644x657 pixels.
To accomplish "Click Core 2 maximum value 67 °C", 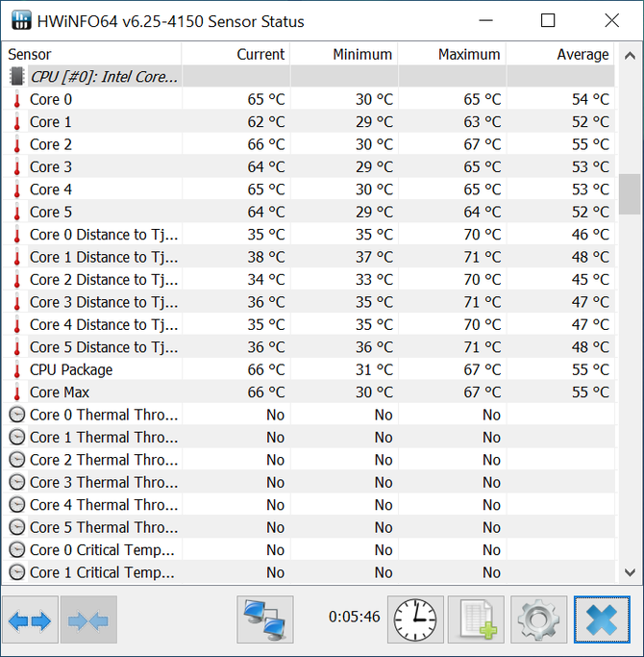I will [482, 144].
